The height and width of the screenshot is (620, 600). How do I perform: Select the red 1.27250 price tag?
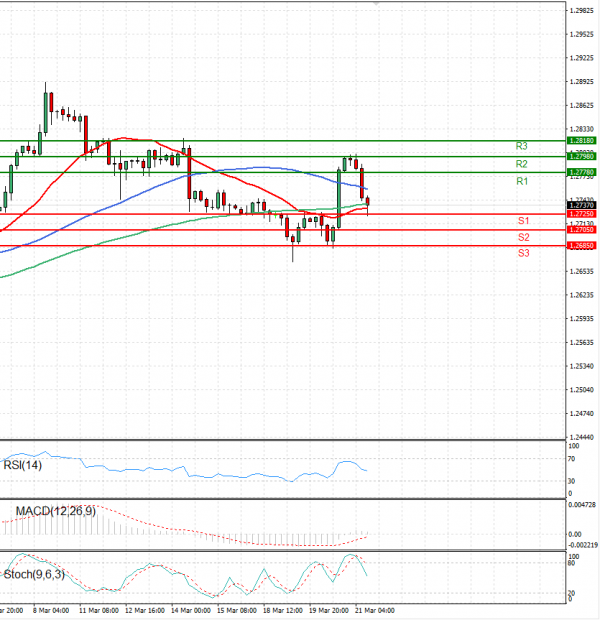coord(581,214)
